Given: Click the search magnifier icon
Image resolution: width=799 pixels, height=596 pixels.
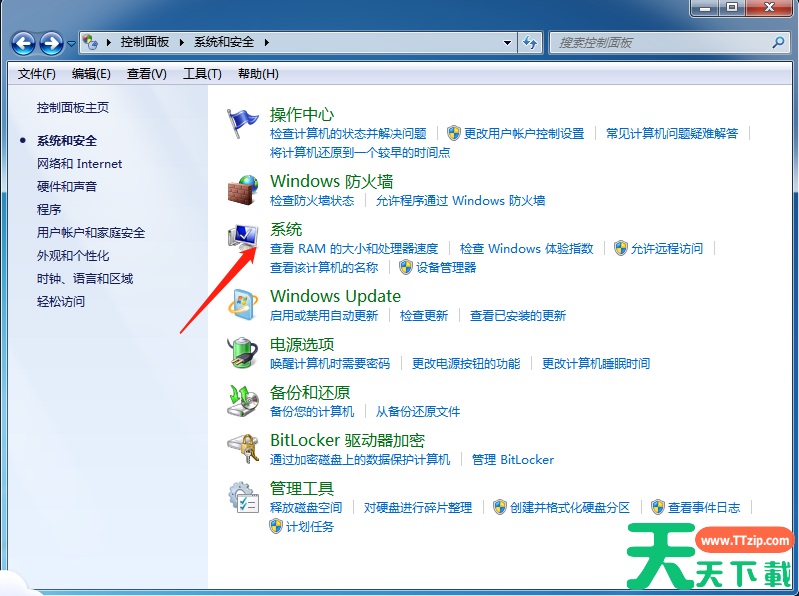Looking at the screenshot, I should coord(778,43).
